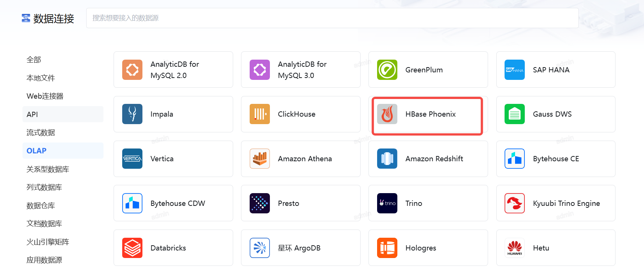Open the Gauss DWS data source

tap(556, 114)
